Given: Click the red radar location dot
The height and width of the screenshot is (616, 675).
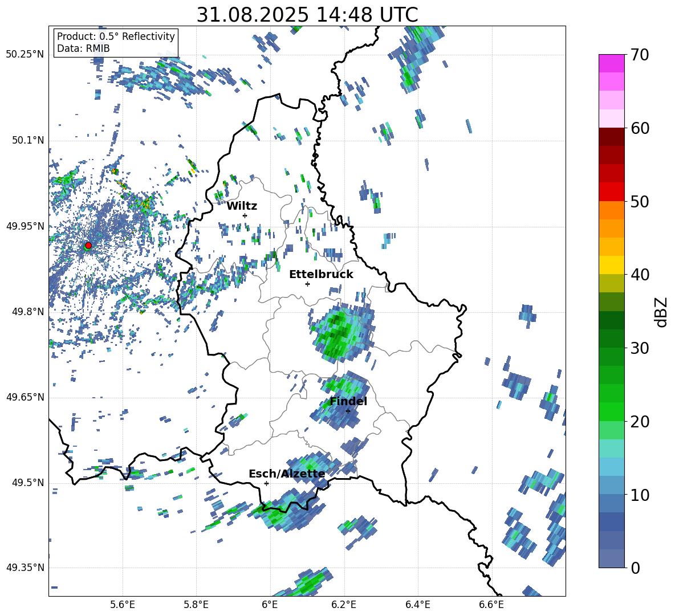Looking at the screenshot, I should click(88, 245).
